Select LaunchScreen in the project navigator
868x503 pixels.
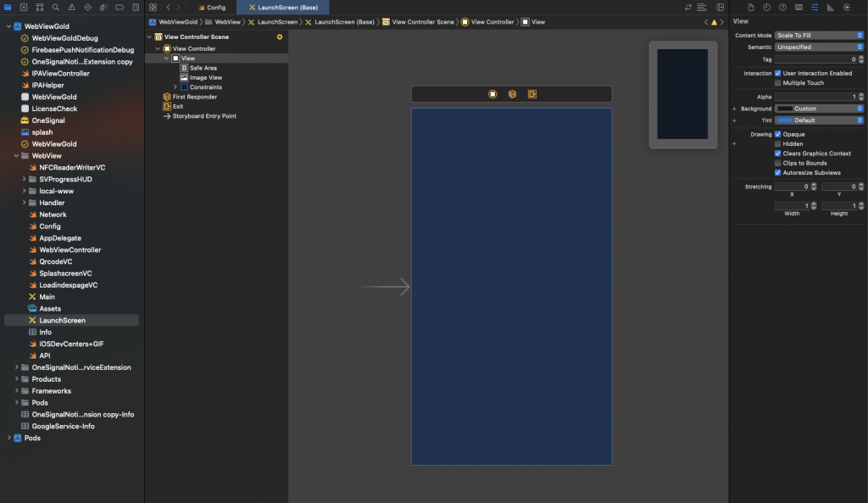click(x=61, y=320)
